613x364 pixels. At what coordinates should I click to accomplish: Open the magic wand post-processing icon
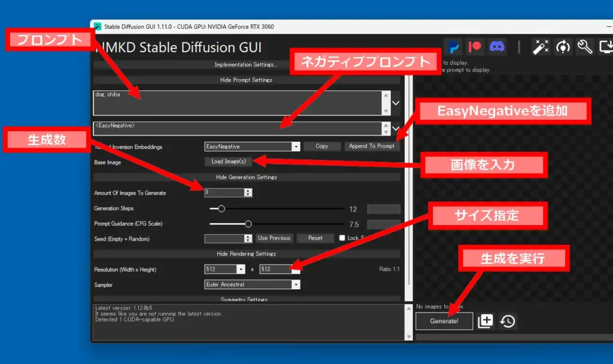click(541, 47)
